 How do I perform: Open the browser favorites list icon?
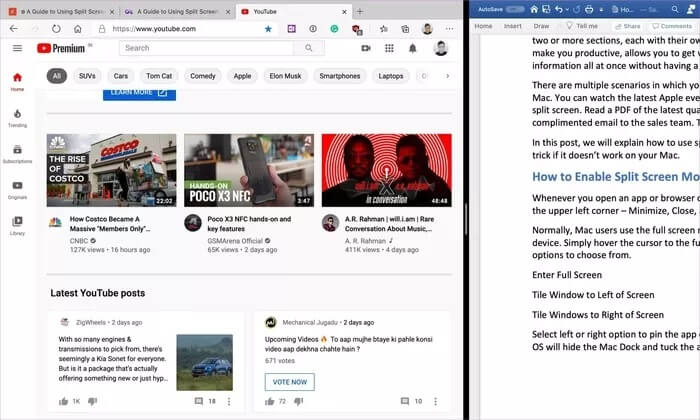(x=383, y=29)
